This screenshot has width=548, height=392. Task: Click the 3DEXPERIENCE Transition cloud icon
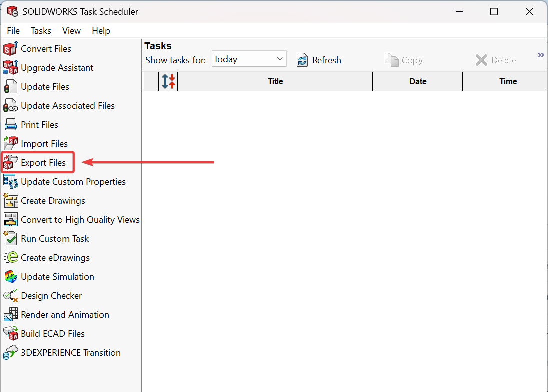point(10,352)
